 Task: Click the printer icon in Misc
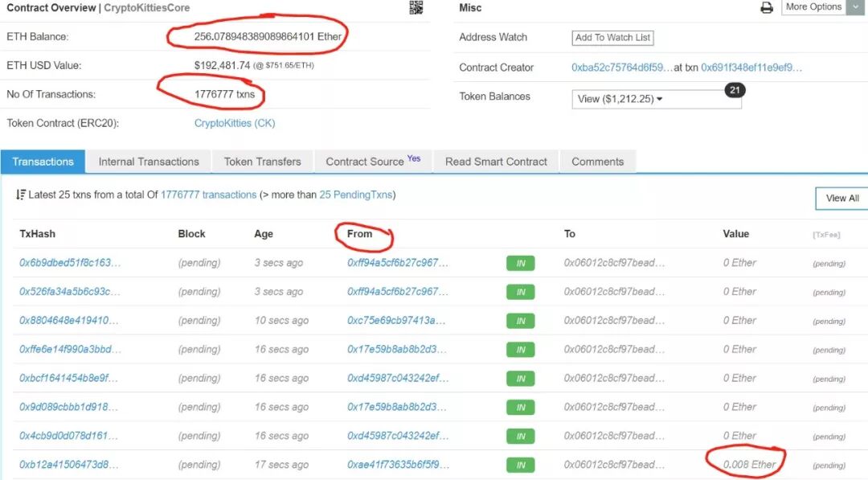pos(766,8)
